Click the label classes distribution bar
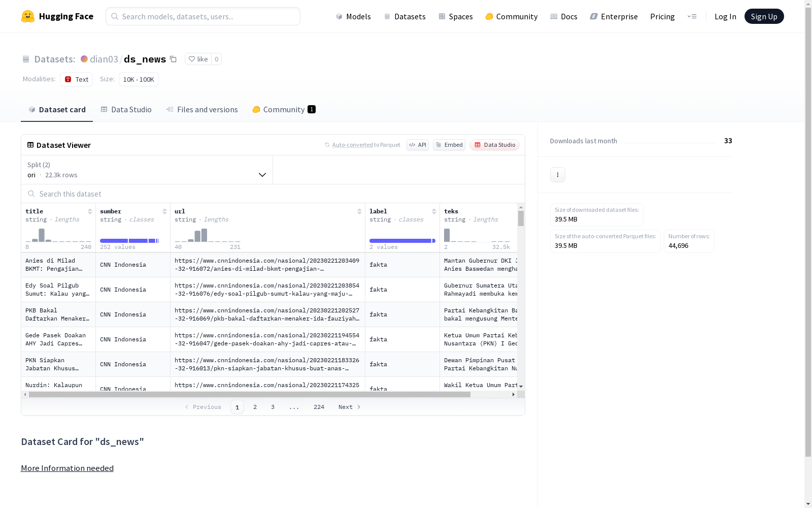812x508 pixels. coord(402,241)
